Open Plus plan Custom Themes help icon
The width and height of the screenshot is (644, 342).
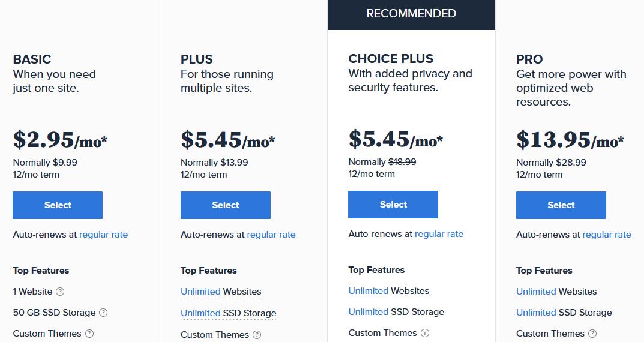tap(257, 335)
